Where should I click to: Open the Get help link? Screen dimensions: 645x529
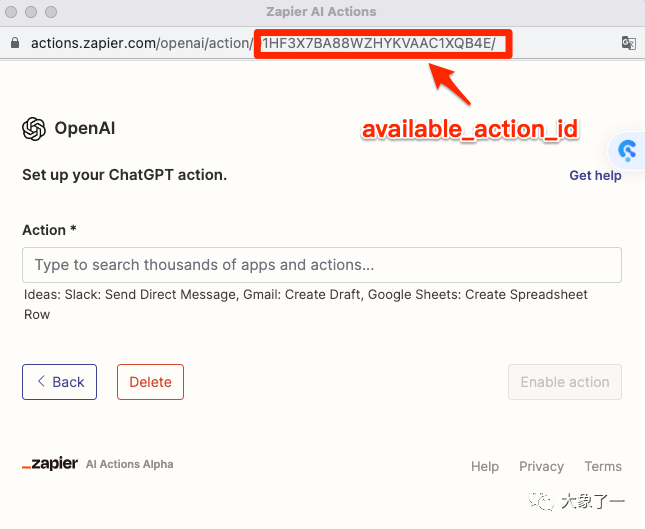coord(595,175)
